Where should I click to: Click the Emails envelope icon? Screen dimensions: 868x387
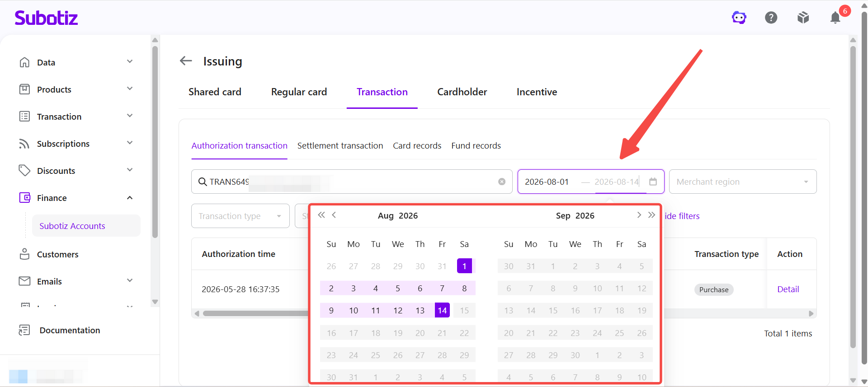point(24,281)
